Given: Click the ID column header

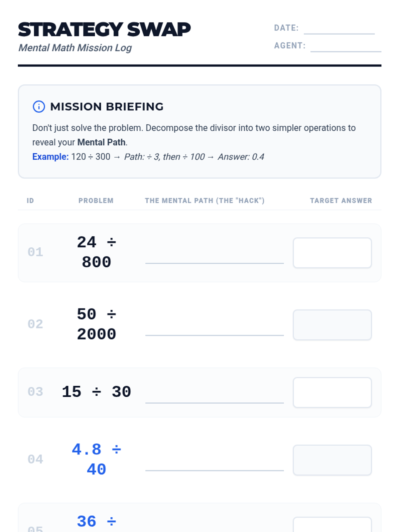Looking at the screenshot, I should (x=30, y=200).
